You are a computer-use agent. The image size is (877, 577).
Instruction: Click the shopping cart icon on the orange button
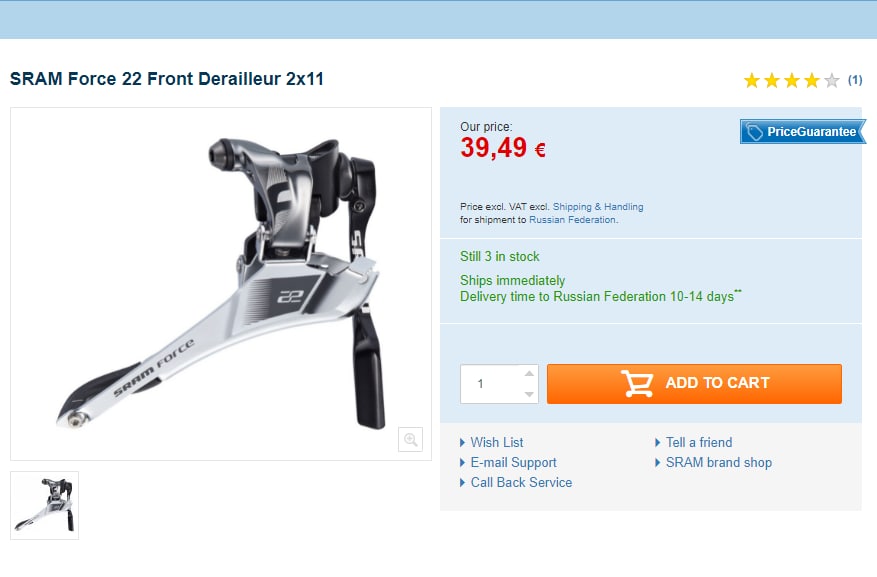click(x=637, y=384)
